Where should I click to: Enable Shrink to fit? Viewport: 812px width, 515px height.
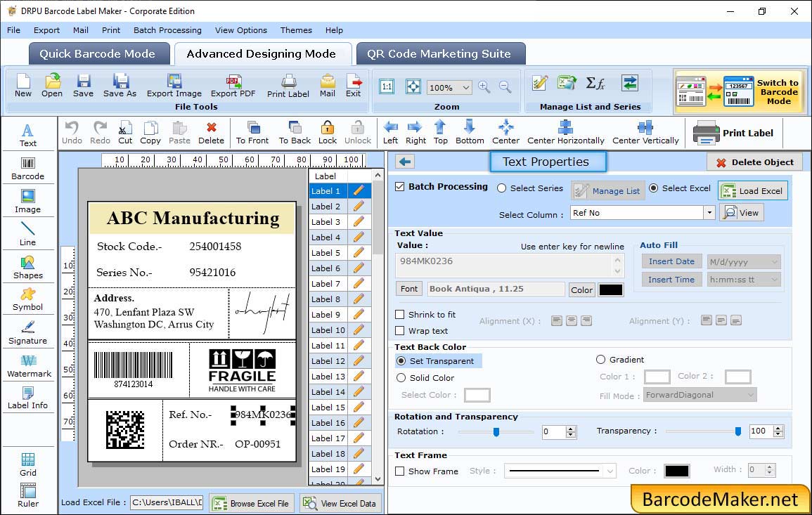tap(400, 315)
